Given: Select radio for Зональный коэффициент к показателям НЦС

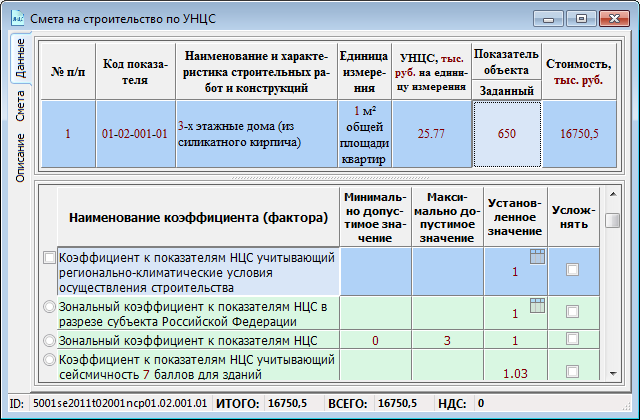Looking at the screenshot, I should 49,340.
